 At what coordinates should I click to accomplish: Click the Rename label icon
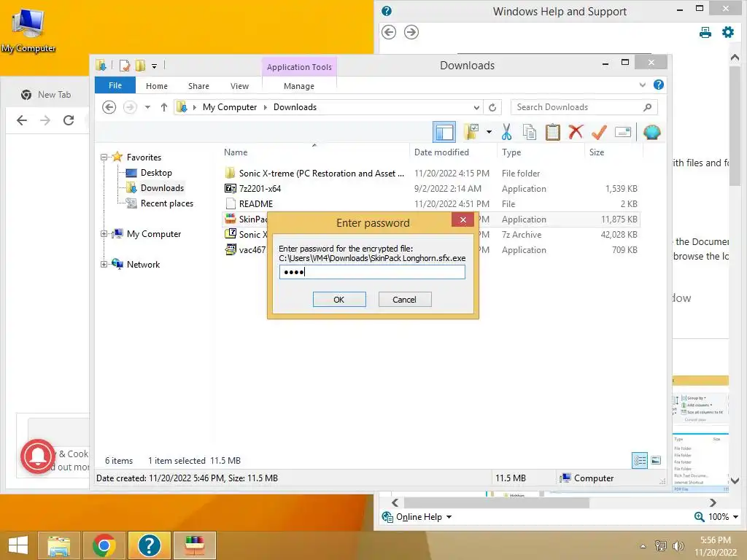point(623,132)
